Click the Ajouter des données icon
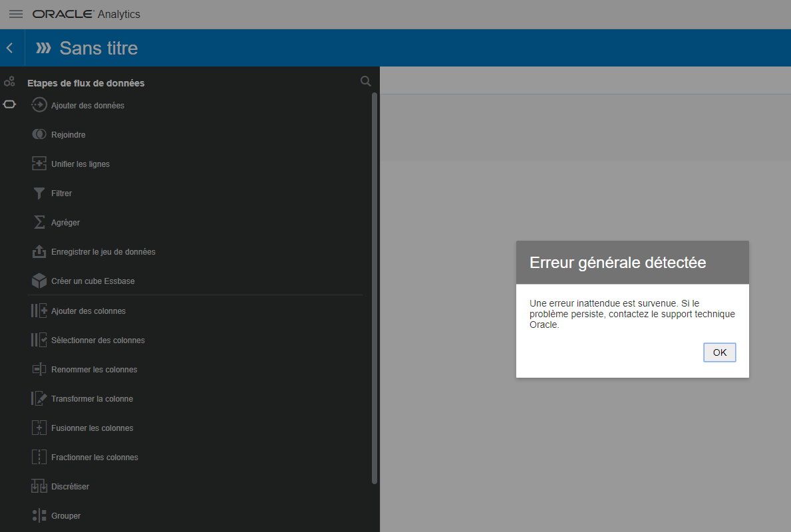The image size is (791, 532). [39, 105]
